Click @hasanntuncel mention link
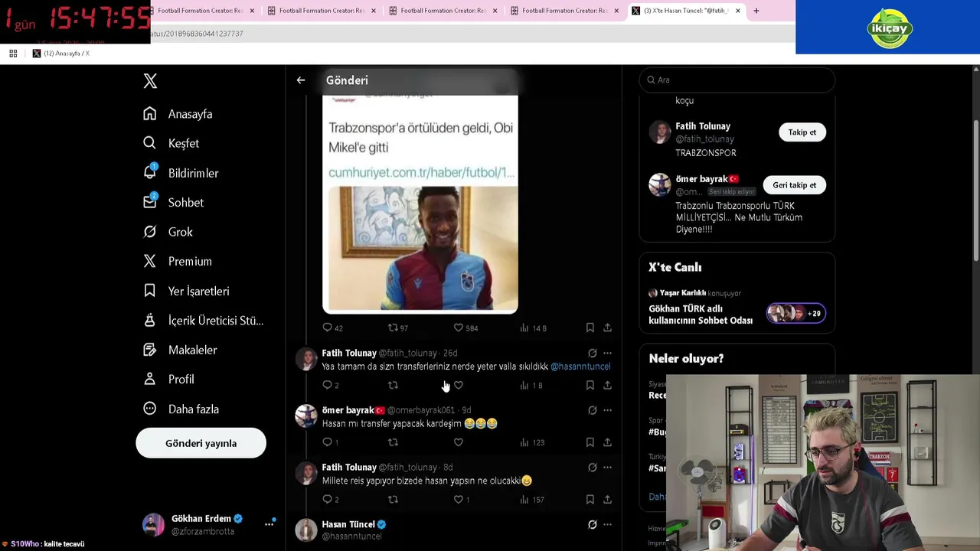This screenshot has height=551, width=980. point(580,367)
